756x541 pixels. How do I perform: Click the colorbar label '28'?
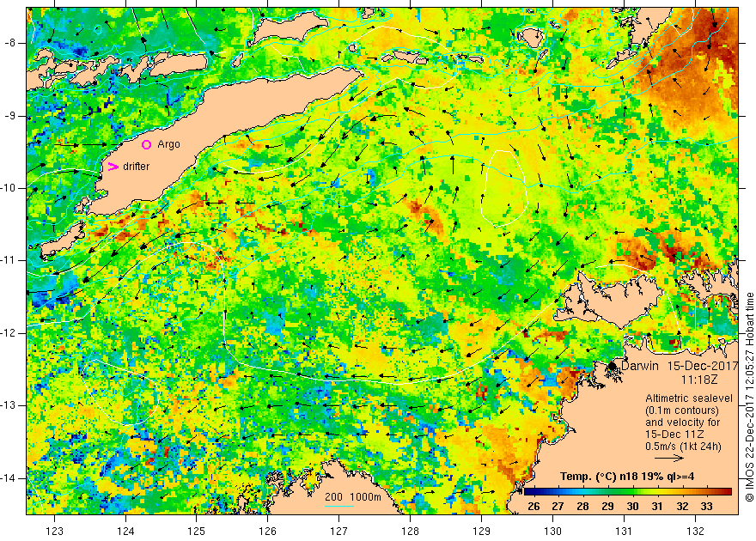click(583, 507)
